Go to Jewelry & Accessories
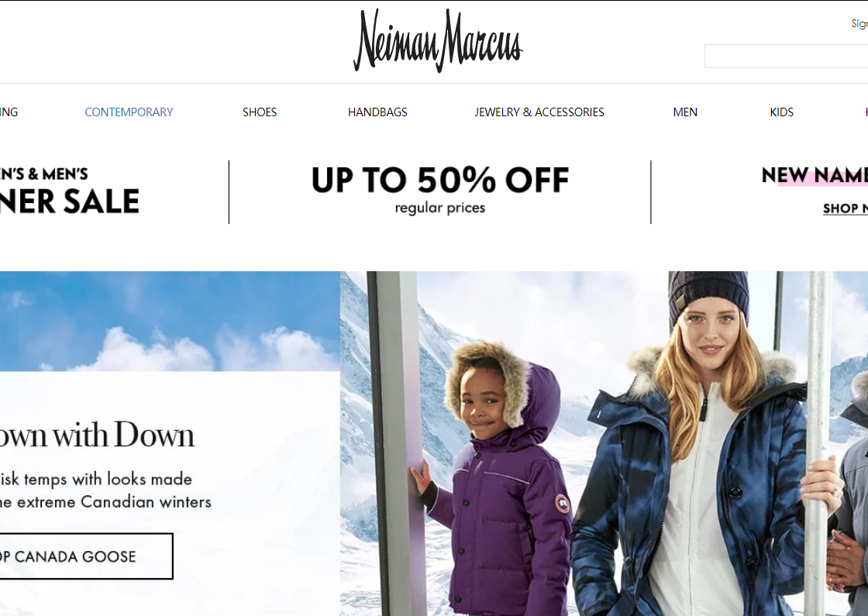 point(539,112)
